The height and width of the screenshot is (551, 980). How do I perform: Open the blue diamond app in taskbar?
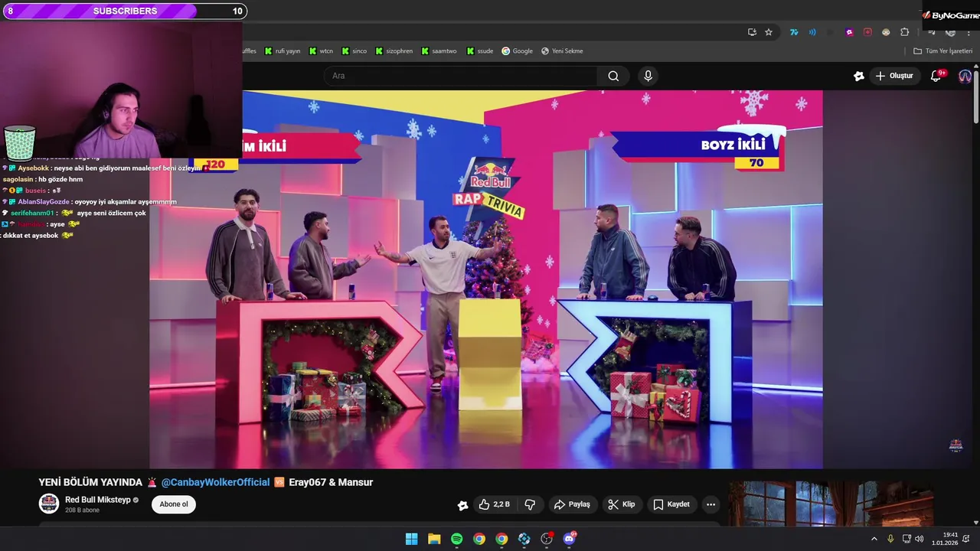tap(524, 539)
